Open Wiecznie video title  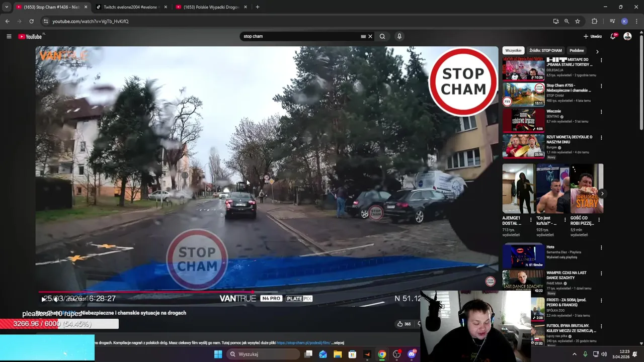coord(553,111)
